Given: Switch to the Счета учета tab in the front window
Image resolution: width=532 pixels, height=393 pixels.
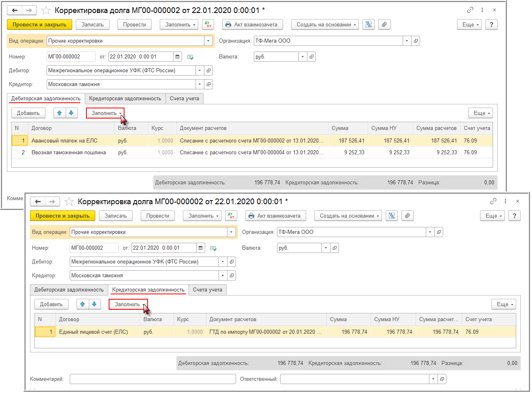Looking at the screenshot, I should pyautogui.click(x=208, y=290).
